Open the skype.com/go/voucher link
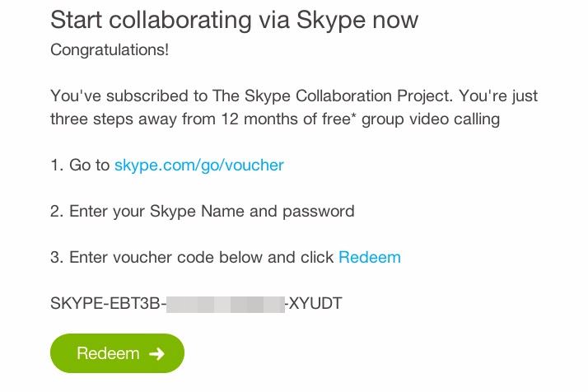 pyautogui.click(x=198, y=166)
